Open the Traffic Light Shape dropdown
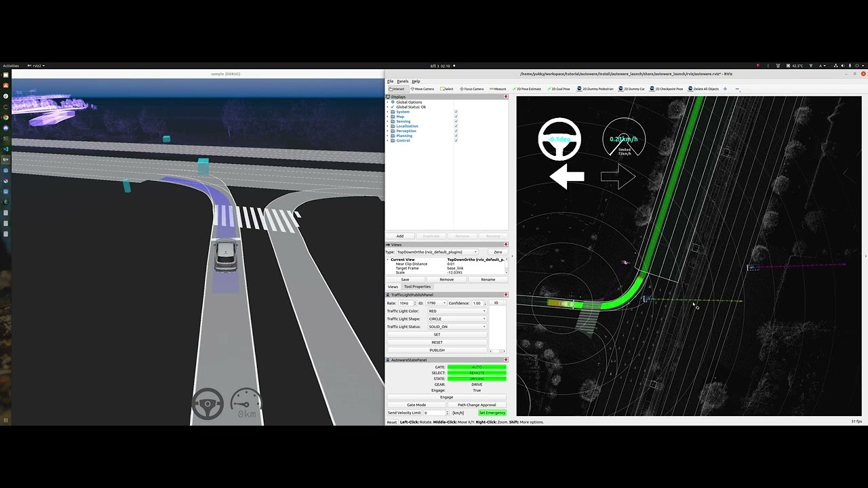The width and height of the screenshot is (868, 488). [457, 319]
